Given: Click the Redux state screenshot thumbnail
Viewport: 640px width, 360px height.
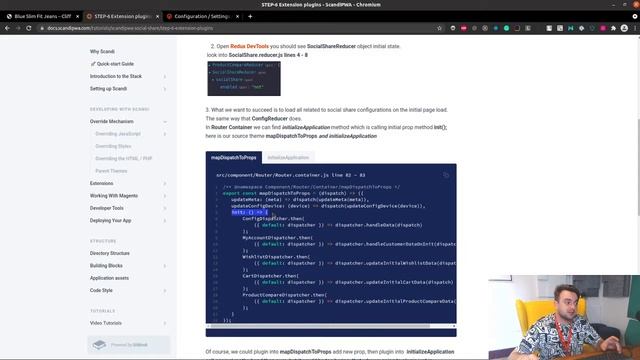Looking at the screenshot, I should coord(244,78).
